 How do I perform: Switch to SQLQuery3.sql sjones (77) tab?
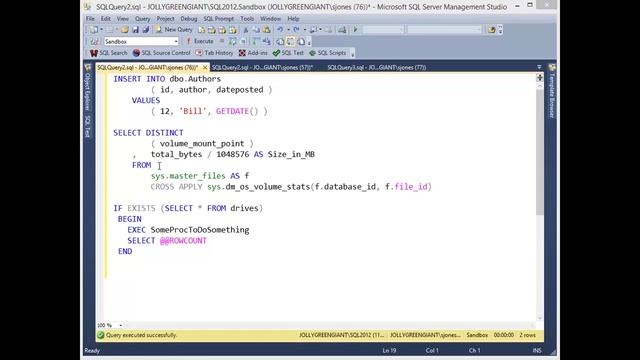(376, 67)
